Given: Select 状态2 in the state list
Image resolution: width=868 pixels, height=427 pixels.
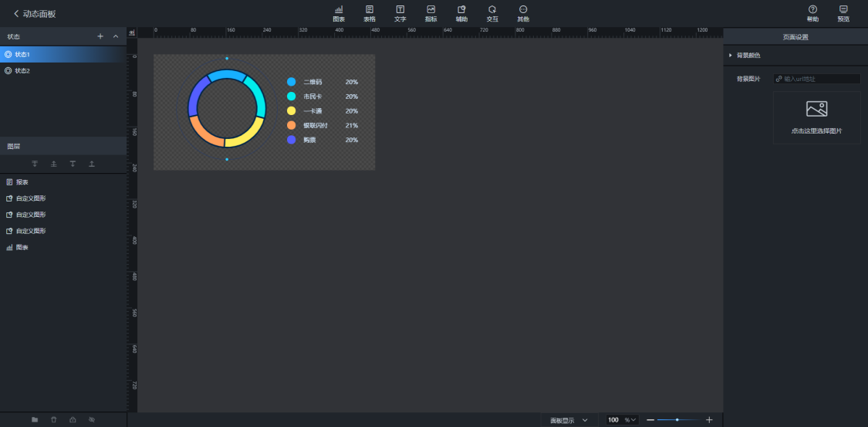Looking at the screenshot, I should [22, 70].
